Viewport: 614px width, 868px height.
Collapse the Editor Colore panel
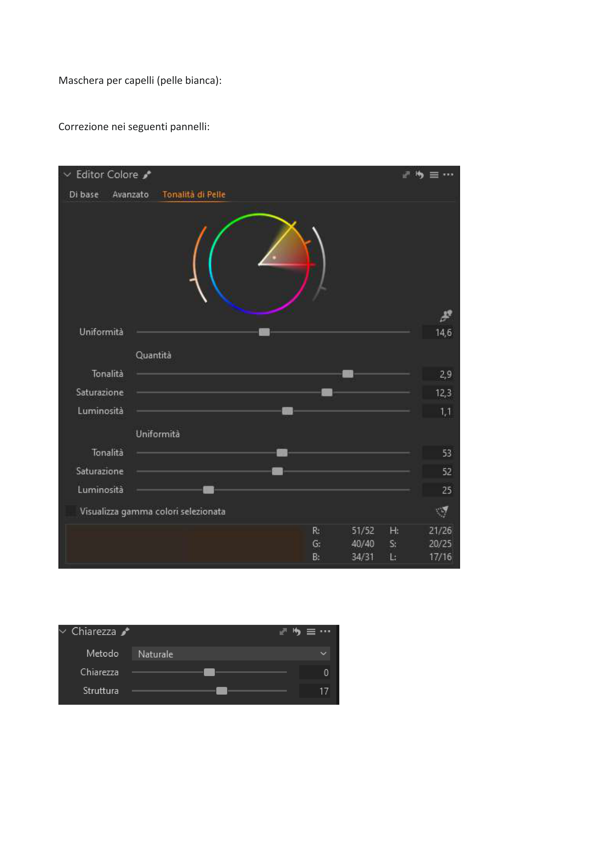pos(67,175)
